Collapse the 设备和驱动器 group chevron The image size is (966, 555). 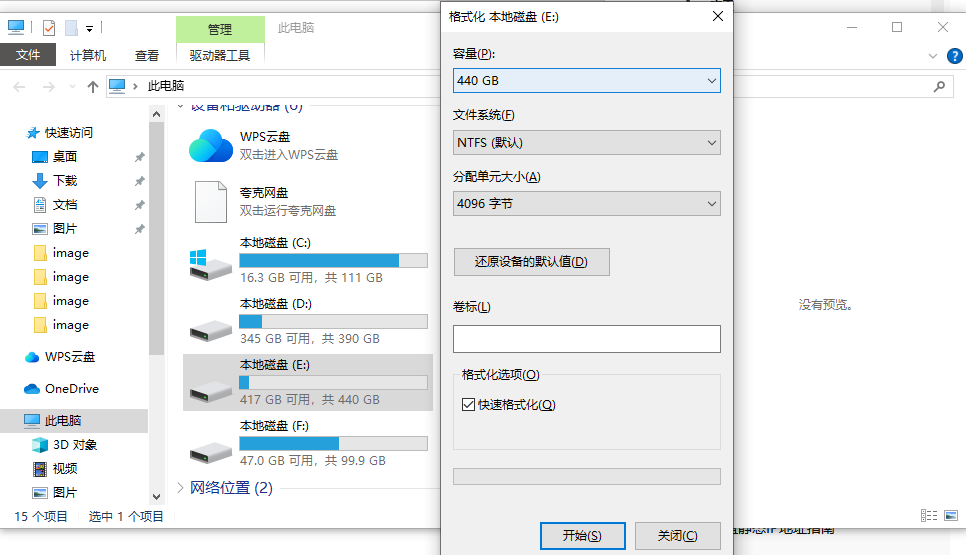[x=180, y=107]
